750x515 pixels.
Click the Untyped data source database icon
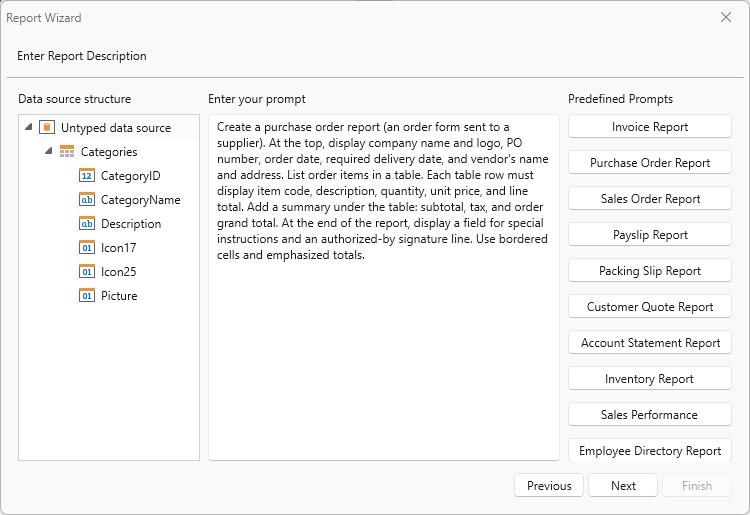point(47,127)
